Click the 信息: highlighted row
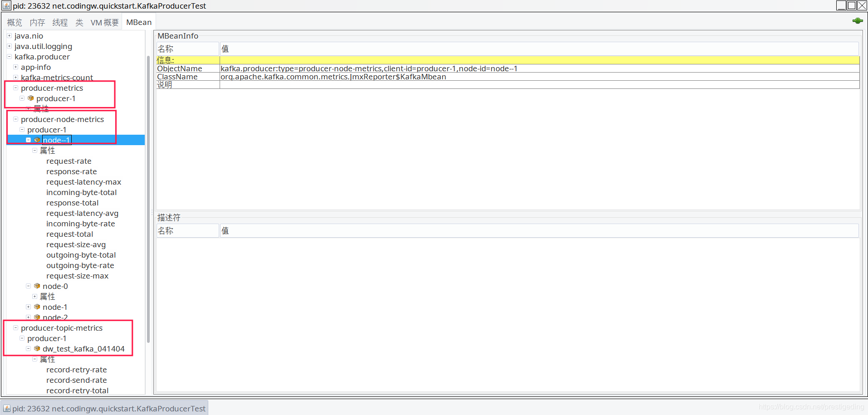868x415 pixels. (x=508, y=60)
